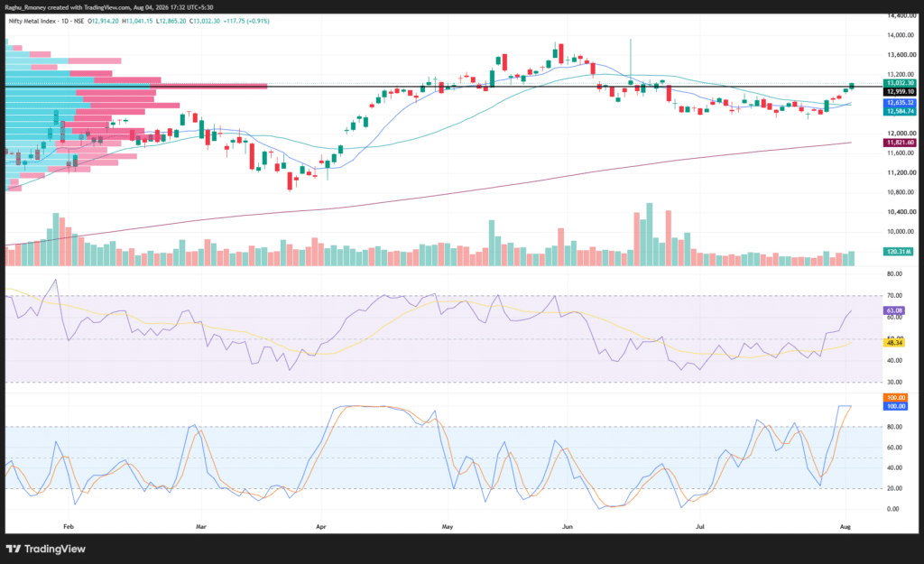Click the change value '+117.75 (+0.91%)'
924x564 pixels.
[x=246, y=21]
